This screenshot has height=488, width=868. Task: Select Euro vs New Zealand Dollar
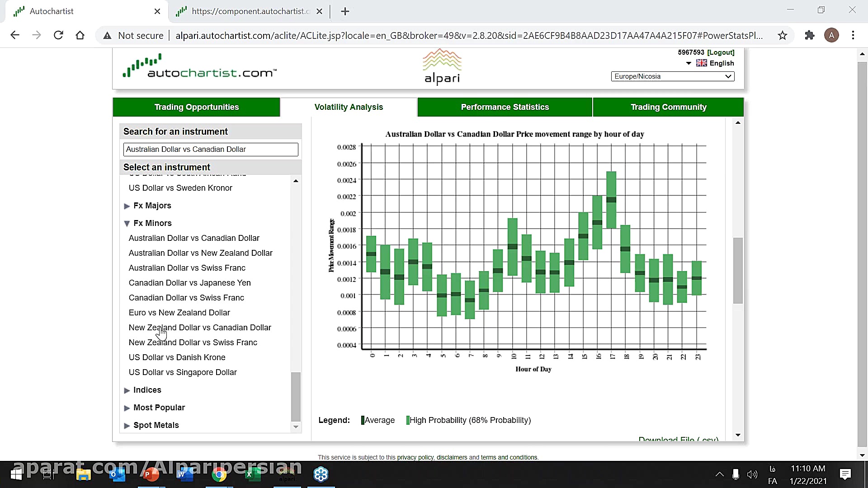click(179, 313)
